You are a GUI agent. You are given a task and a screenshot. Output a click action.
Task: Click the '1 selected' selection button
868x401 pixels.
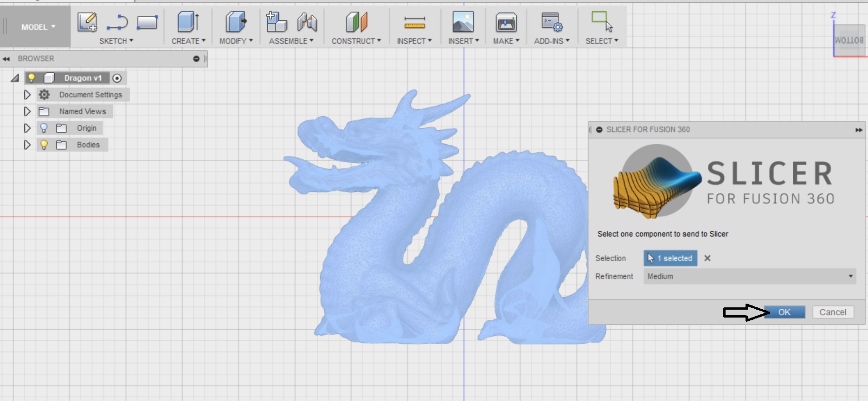pos(670,258)
